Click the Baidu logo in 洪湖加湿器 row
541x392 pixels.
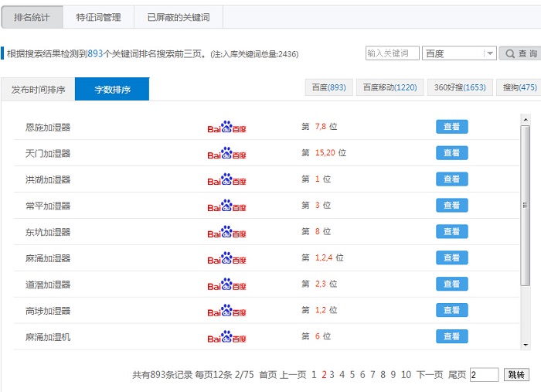click(226, 179)
